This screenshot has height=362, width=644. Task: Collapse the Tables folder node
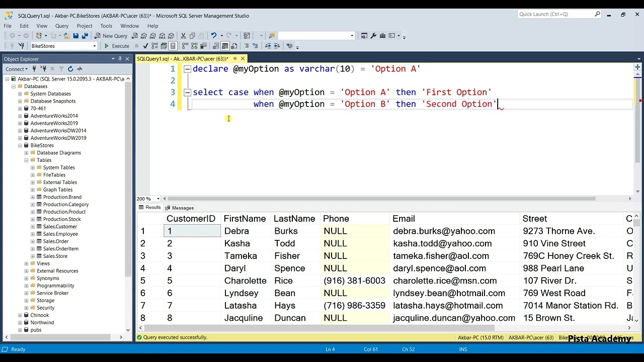pyautogui.click(x=26, y=160)
